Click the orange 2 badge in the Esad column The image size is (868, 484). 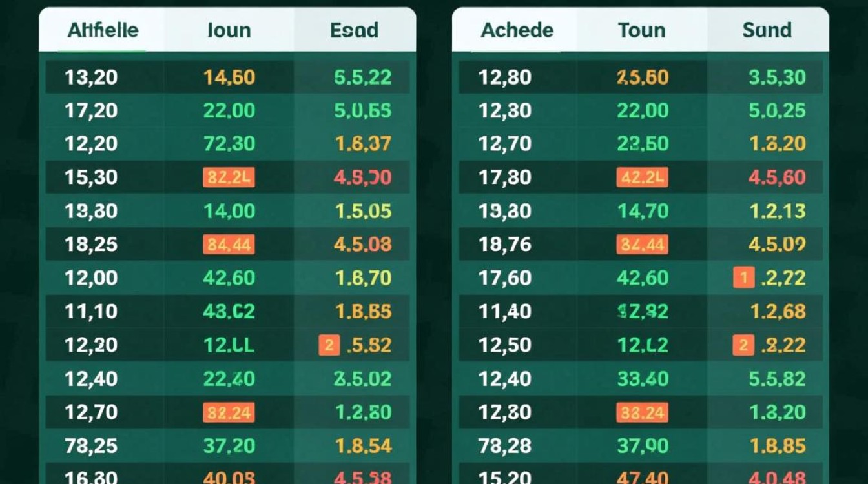(329, 345)
